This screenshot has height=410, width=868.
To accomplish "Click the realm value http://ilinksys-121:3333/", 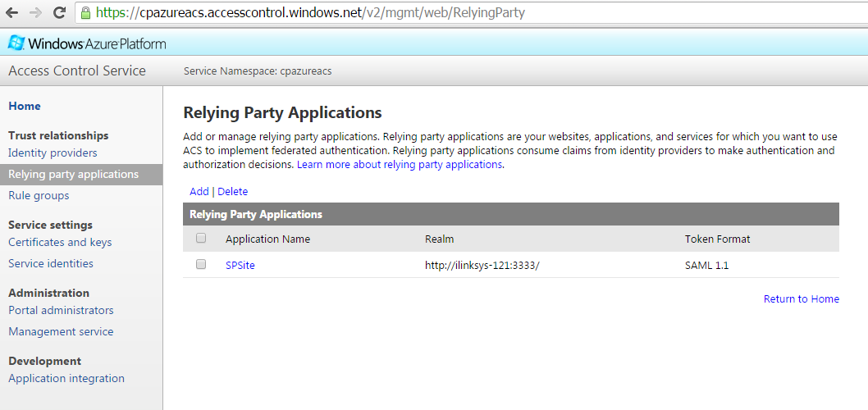I will pyautogui.click(x=482, y=265).
